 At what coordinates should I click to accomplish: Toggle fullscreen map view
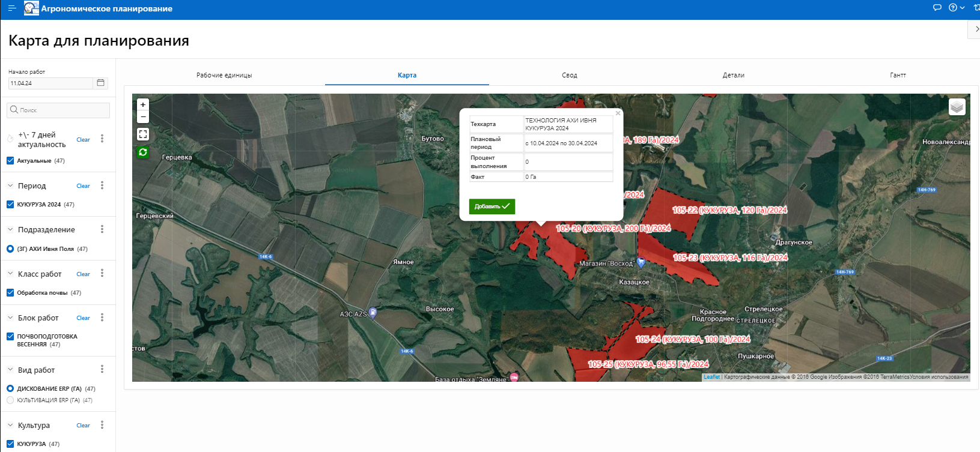point(143,134)
